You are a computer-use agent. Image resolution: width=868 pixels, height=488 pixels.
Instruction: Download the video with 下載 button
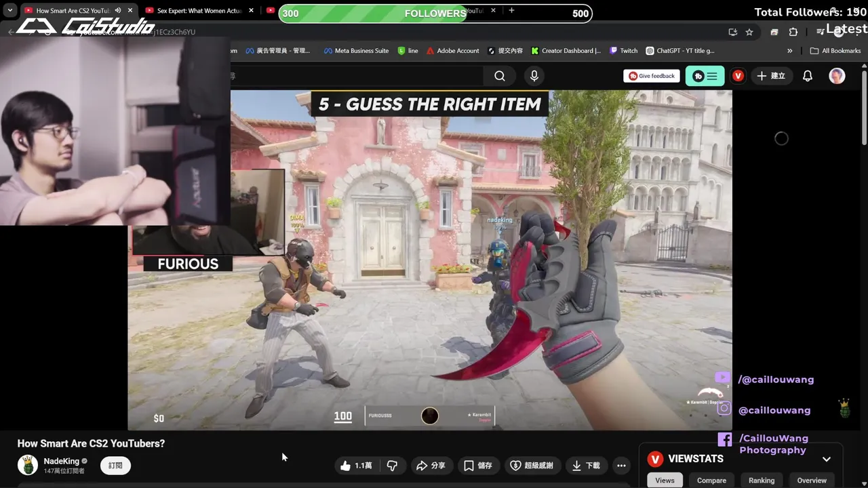coord(586,466)
